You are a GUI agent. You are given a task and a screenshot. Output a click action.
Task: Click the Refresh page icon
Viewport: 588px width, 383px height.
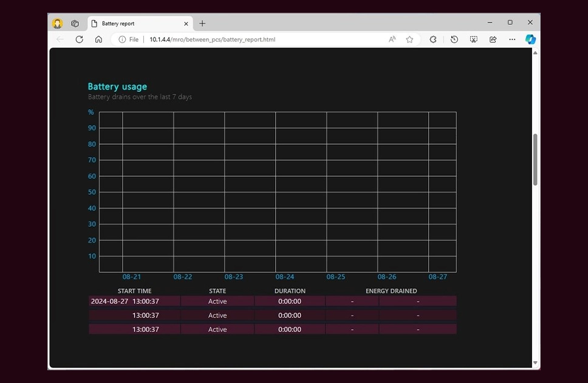[79, 40]
